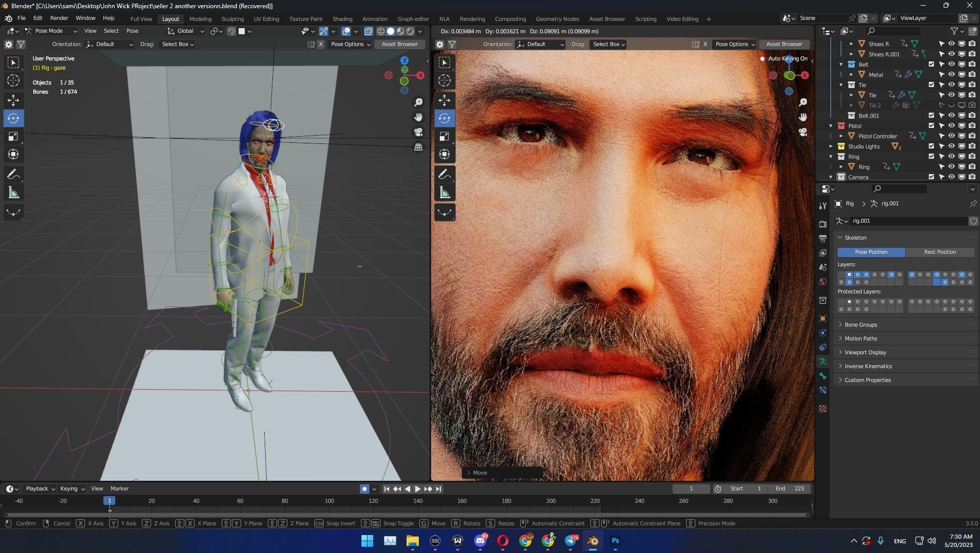The image size is (980, 553).
Task: Select the Measure tool
Action: click(13, 192)
